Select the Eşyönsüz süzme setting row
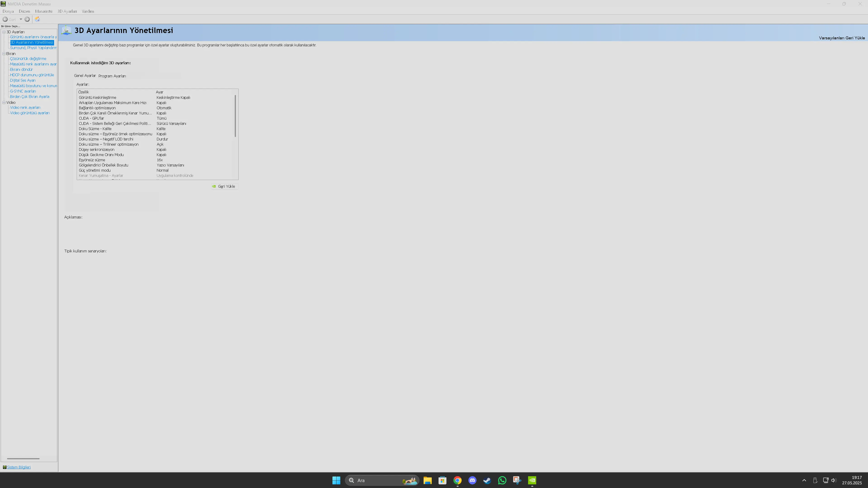The image size is (868, 488). 155,160
